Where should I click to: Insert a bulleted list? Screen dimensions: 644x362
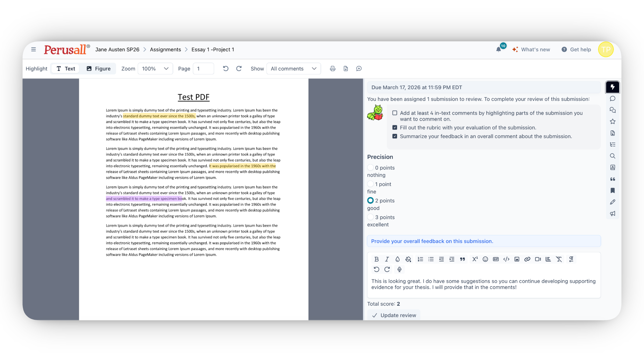point(431,259)
